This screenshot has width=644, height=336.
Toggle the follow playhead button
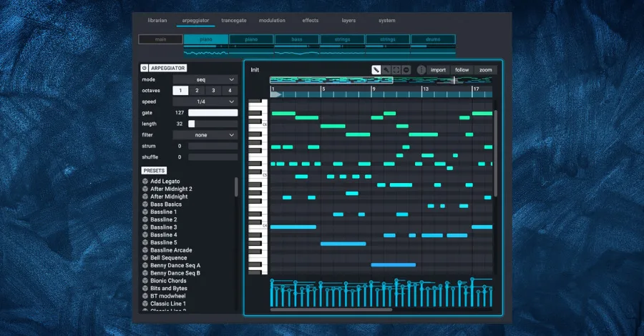tap(462, 70)
